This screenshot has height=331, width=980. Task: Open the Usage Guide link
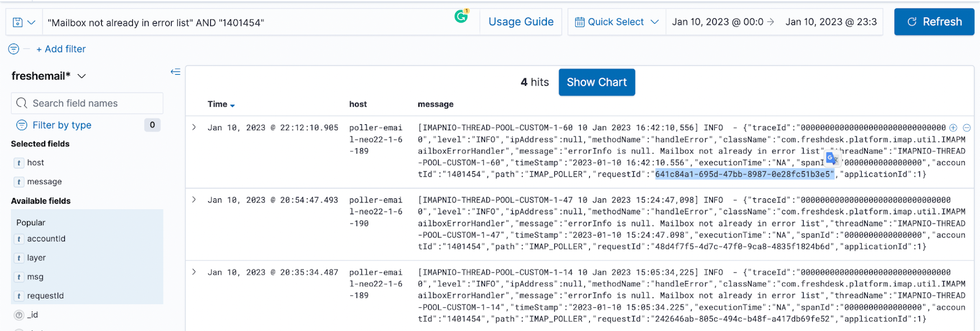pos(521,22)
